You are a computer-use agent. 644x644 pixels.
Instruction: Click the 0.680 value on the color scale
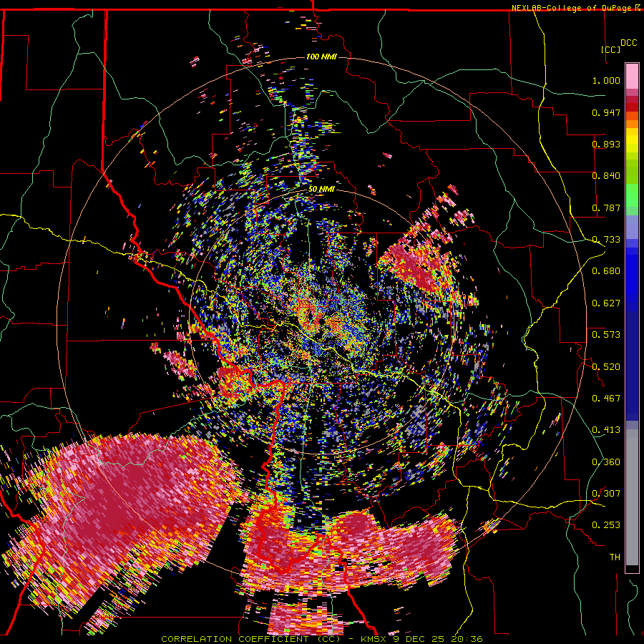point(606,271)
